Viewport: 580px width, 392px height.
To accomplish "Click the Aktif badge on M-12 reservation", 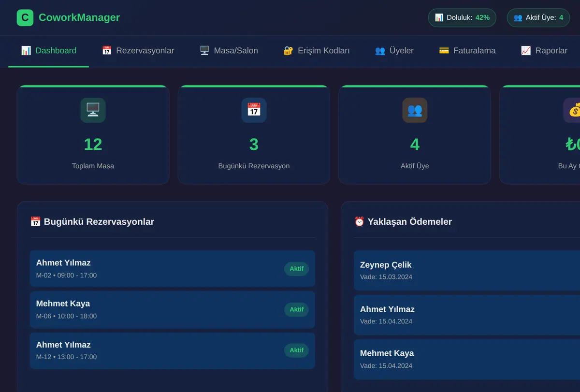I will 296,350.
